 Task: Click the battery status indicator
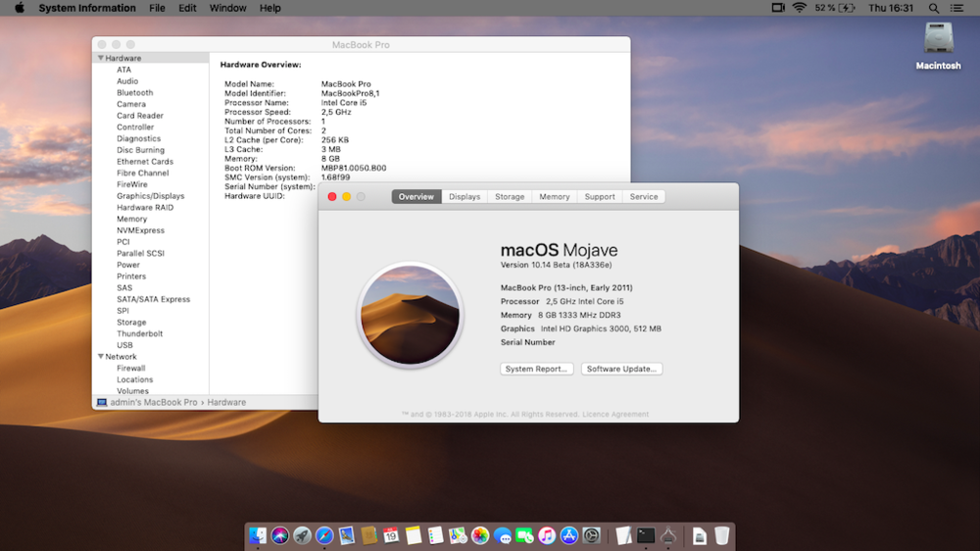point(834,8)
